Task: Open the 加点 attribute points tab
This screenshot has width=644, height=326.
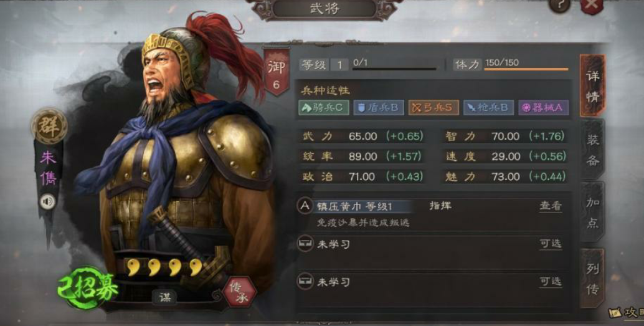Action: tap(592, 212)
